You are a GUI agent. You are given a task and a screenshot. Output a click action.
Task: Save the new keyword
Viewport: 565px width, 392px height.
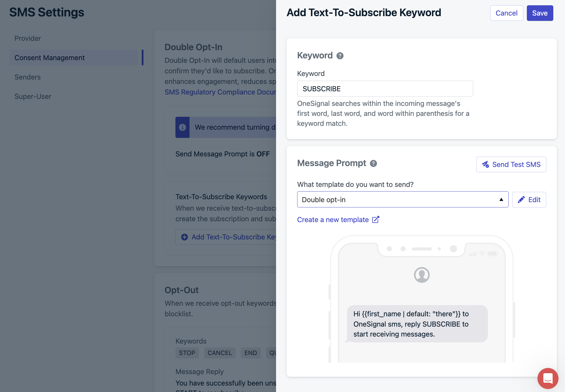[x=540, y=13]
